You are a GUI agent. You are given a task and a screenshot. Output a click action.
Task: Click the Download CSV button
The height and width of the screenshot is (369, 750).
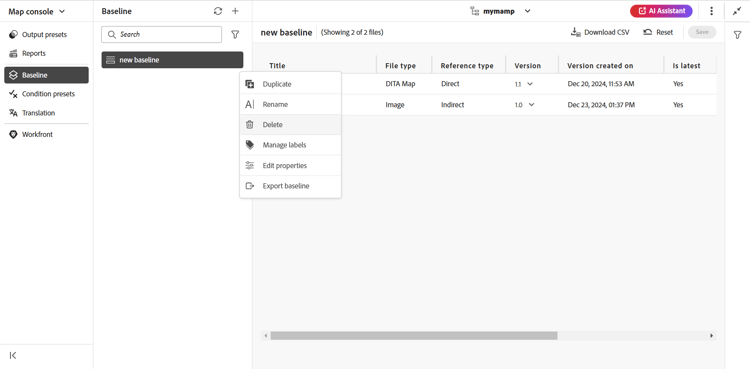click(x=600, y=32)
